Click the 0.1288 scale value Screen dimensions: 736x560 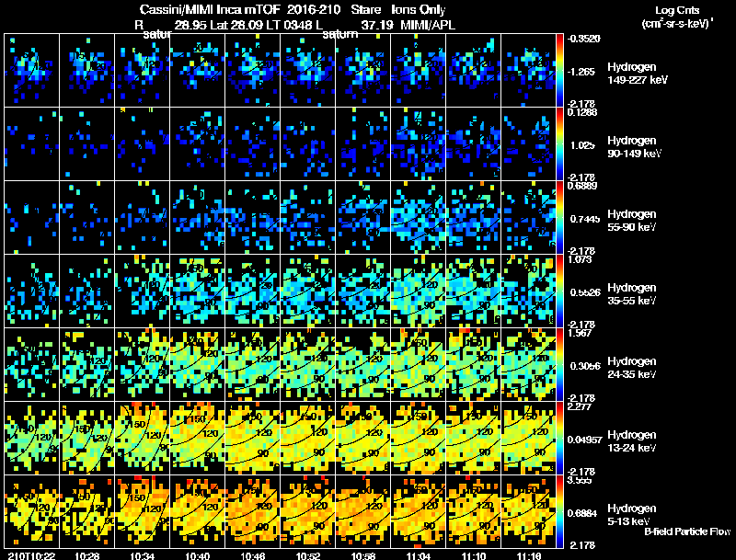click(x=582, y=112)
